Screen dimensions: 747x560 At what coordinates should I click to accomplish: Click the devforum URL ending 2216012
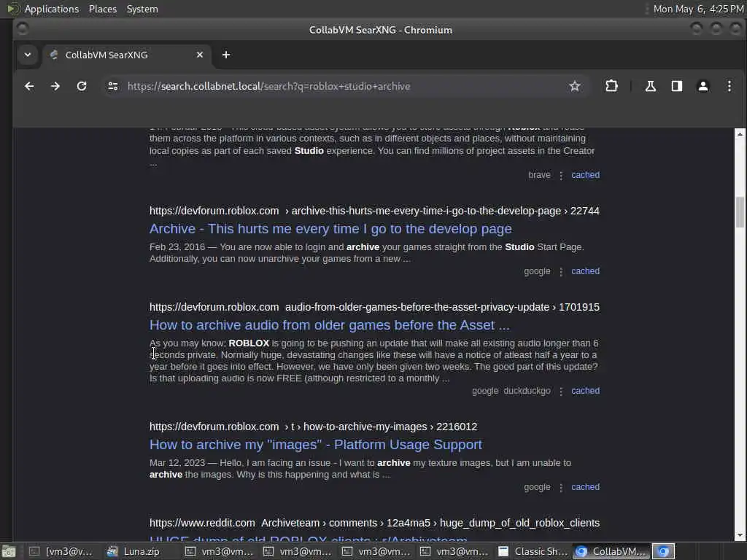tap(313, 427)
